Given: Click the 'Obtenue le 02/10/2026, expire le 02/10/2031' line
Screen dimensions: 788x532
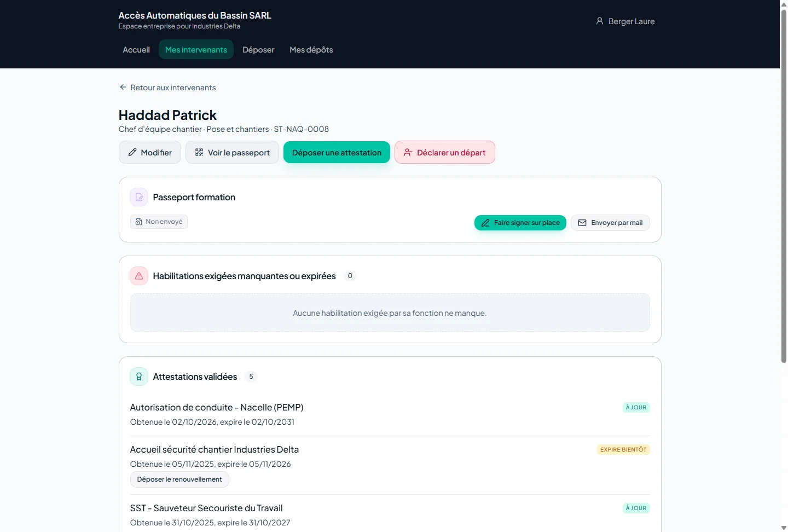Looking at the screenshot, I should click(x=212, y=422).
